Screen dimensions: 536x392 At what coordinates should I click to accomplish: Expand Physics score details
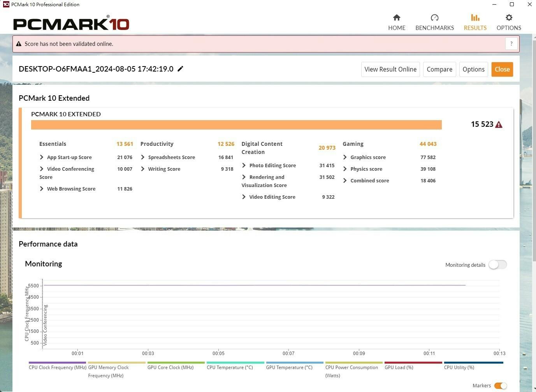pyautogui.click(x=345, y=169)
